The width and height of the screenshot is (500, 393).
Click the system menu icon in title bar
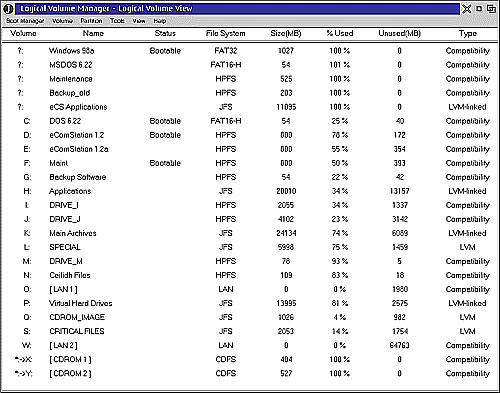[x=8, y=8]
